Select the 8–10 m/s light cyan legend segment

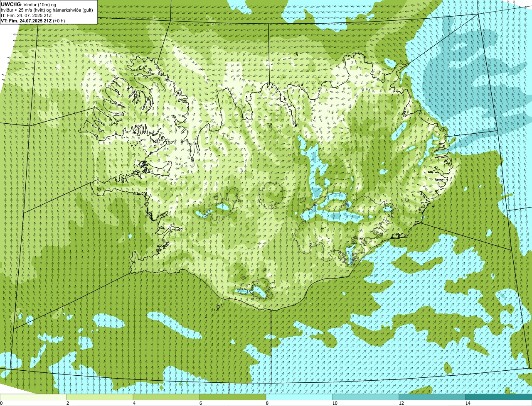(299, 397)
